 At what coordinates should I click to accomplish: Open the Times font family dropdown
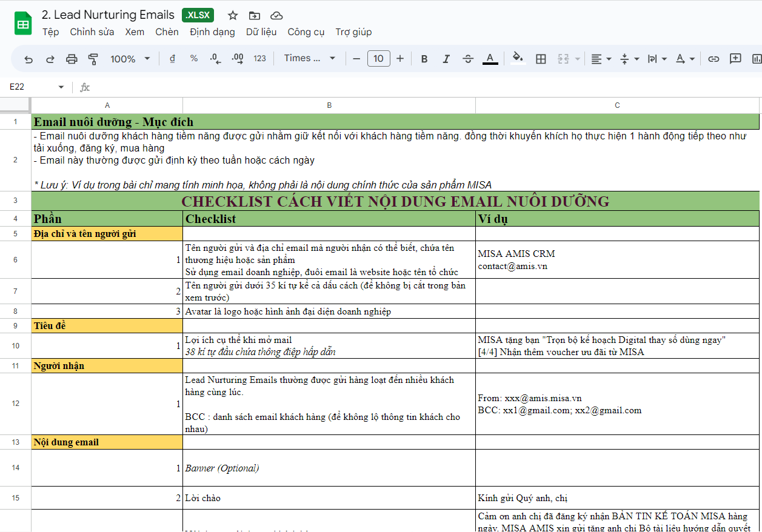[x=310, y=59]
